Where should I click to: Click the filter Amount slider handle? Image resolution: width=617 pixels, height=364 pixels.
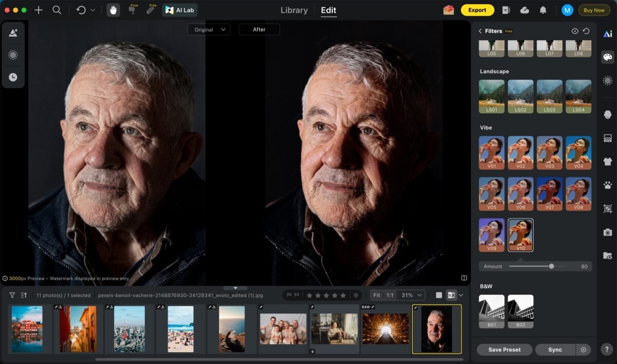pos(551,266)
